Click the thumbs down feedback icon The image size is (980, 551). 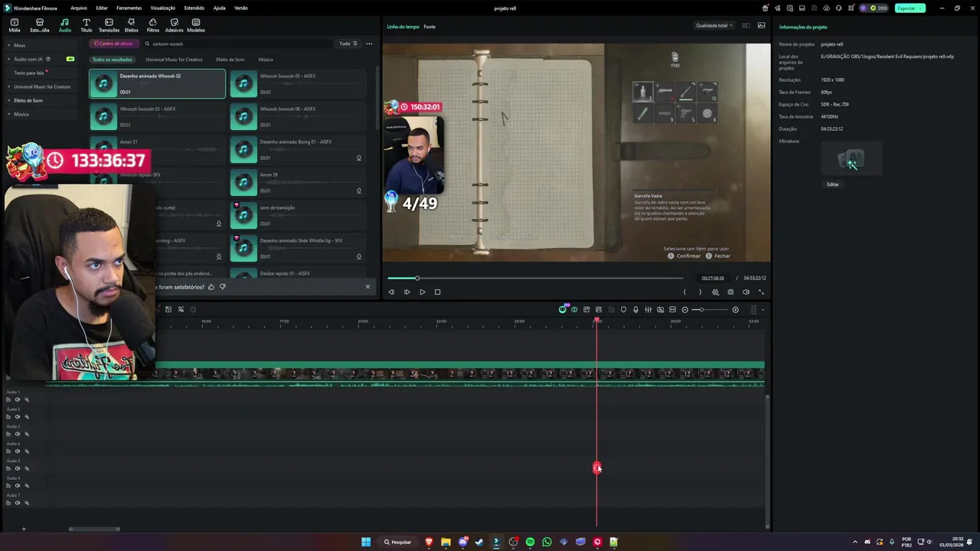222,287
